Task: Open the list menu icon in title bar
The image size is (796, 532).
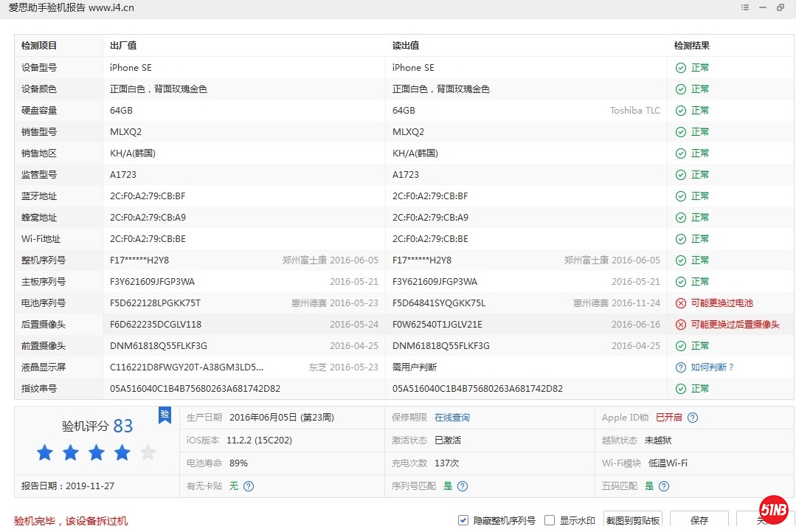Action: 745,8
